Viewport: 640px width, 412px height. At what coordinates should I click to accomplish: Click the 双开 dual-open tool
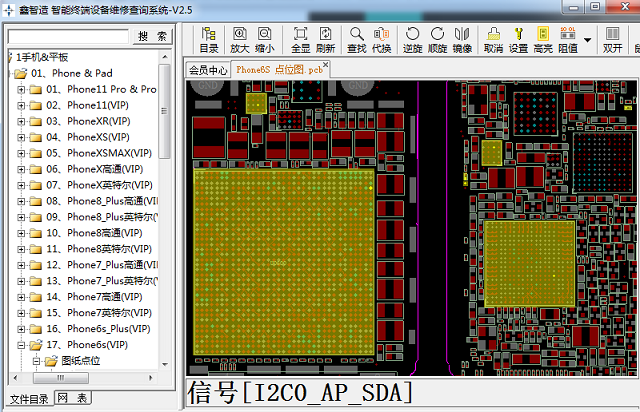[613, 40]
